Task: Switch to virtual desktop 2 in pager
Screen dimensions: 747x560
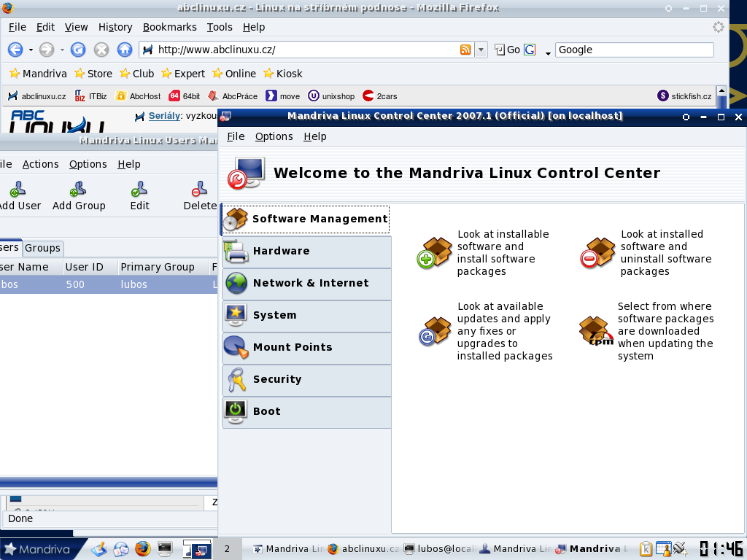Action: pos(228,549)
